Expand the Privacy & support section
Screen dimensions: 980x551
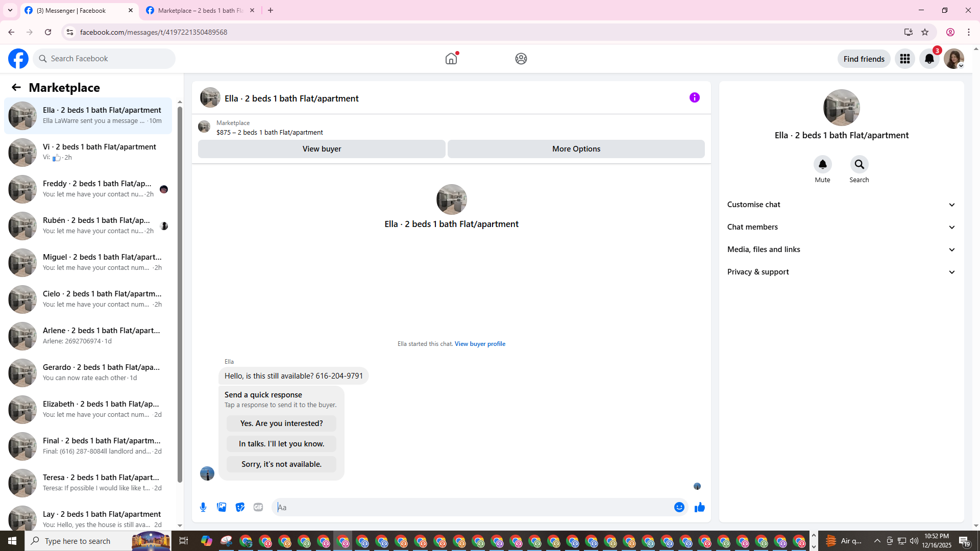pos(841,272)
